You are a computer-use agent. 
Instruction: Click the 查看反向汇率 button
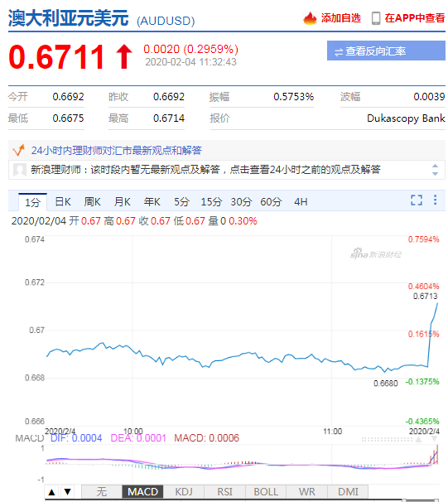click(386, 51)
